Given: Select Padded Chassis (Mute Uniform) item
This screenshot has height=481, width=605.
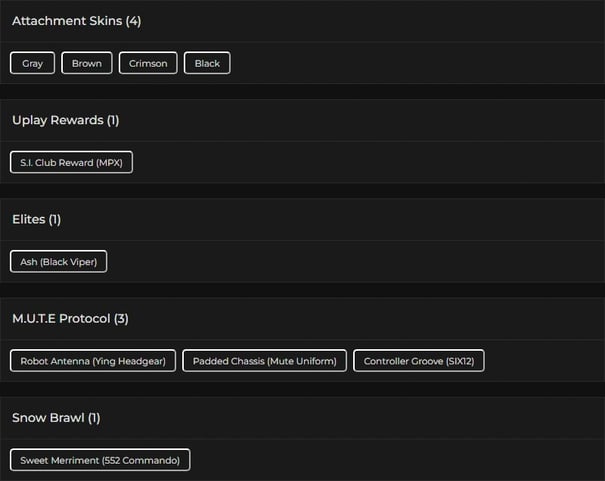Looking at the screenshot, I should point(265,360).
